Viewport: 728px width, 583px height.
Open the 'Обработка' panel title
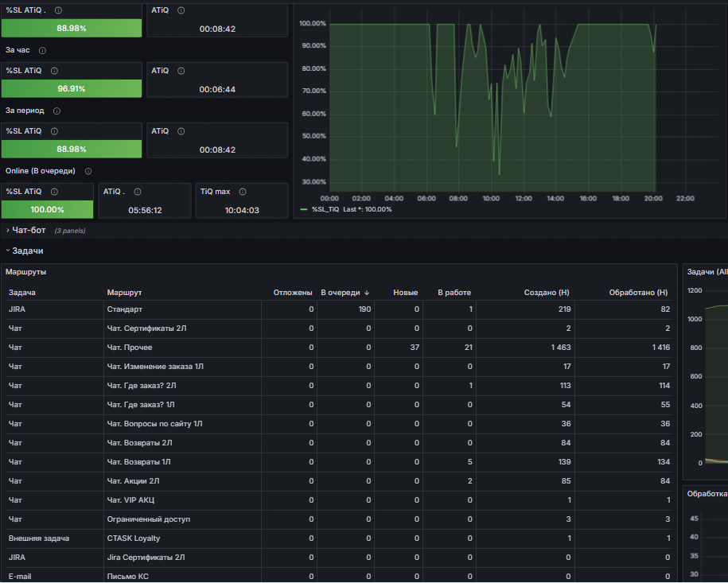(707, 494)
